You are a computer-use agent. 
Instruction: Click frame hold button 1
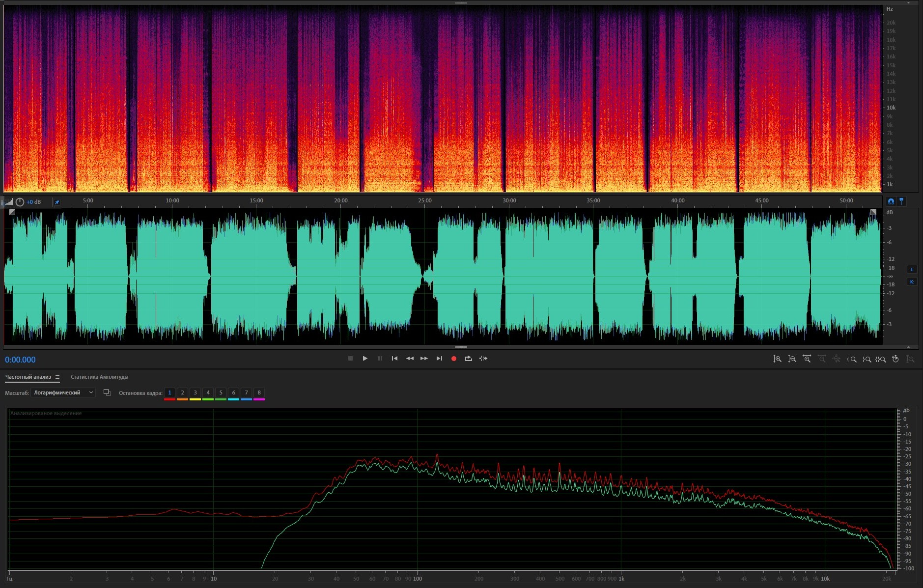pyautogui.click(x=169, y=392)
